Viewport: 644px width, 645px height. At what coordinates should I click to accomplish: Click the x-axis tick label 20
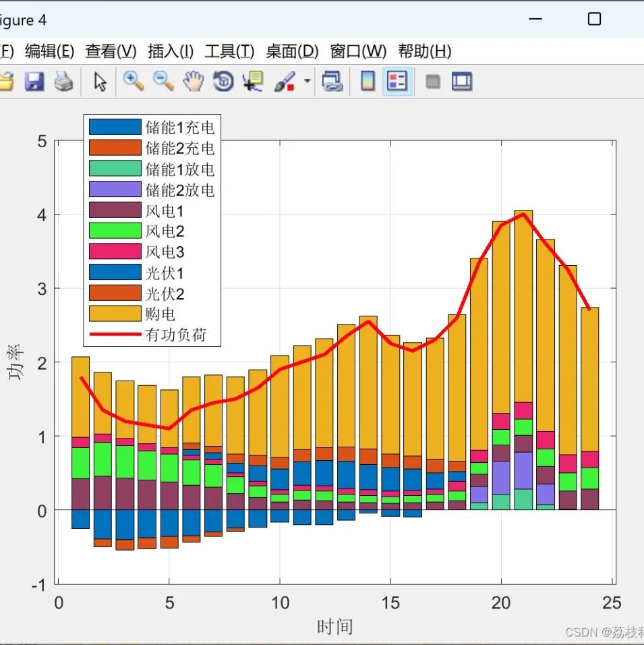pyautogui.click(x=501, y=603)
